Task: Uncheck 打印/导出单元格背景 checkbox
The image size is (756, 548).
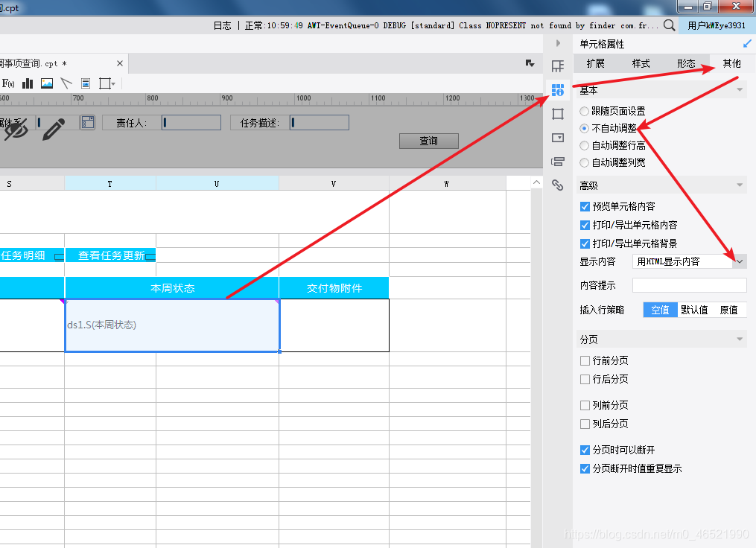Action: click(x=585, y=244)
